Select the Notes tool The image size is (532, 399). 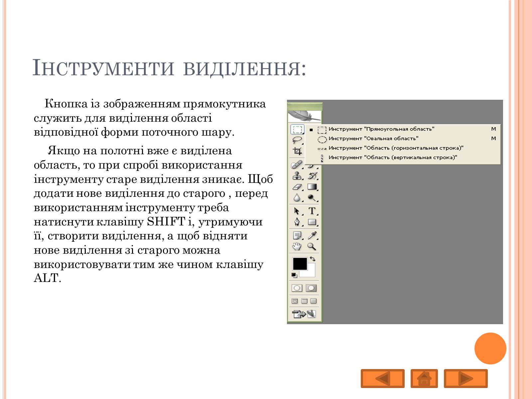coord(297,236)
